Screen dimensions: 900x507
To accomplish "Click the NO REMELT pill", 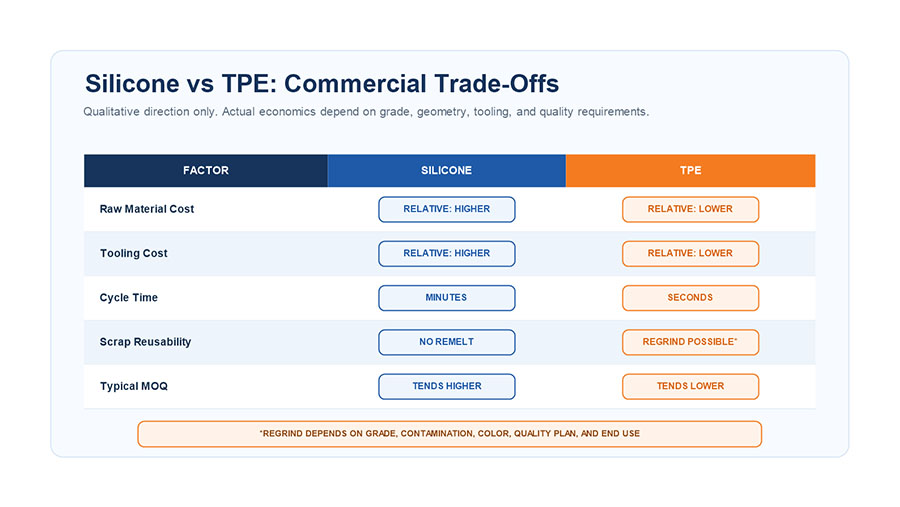I will [447, 342].
